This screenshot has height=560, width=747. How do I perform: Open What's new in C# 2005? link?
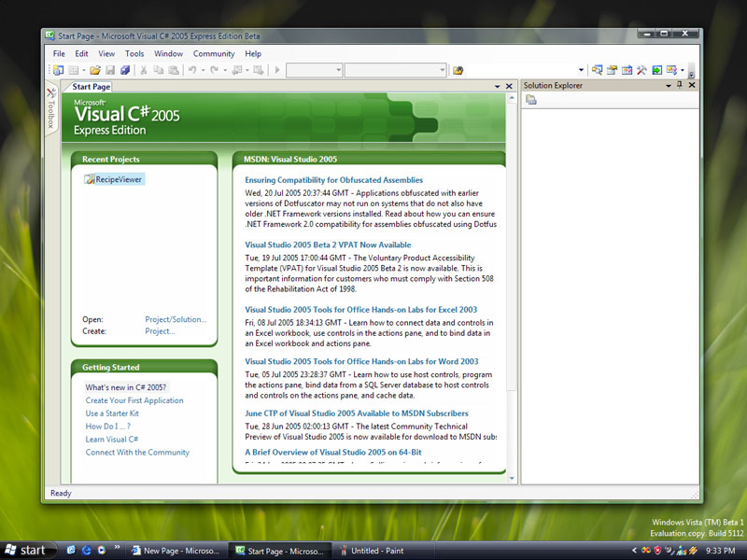coord(126,387)
